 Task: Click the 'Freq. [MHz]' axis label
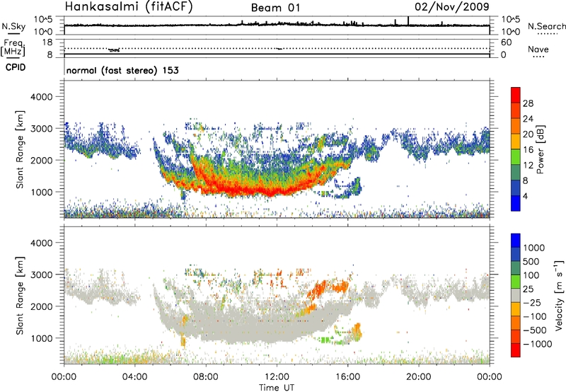(13, 47)
